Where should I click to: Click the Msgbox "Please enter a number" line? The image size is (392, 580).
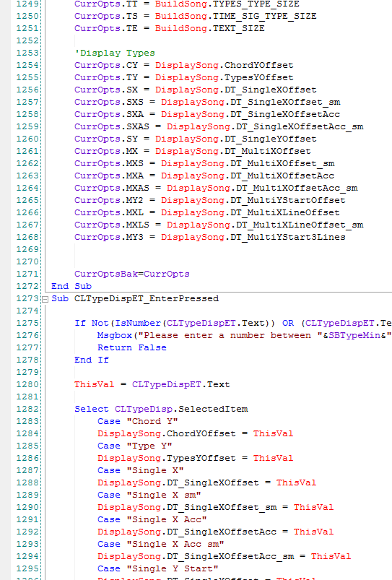click(x=245, y=335)
